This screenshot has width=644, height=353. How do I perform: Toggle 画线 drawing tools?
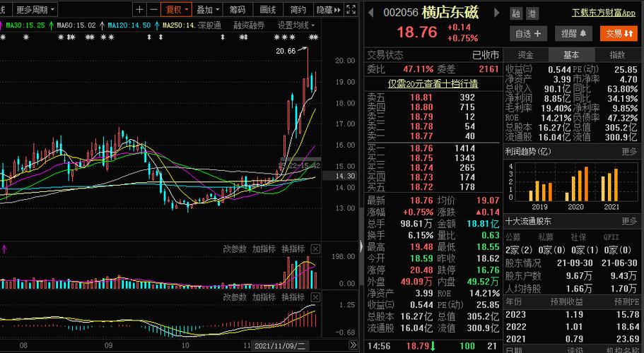click(x=268, y=9)
